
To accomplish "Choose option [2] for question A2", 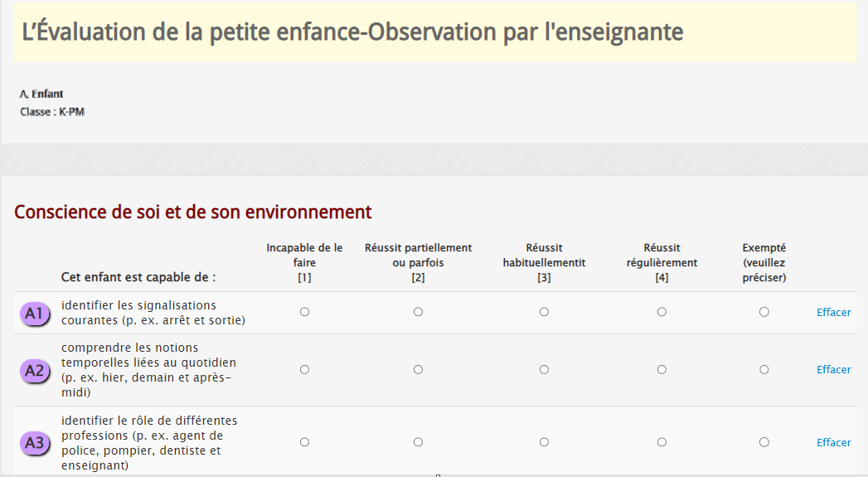I will (418, 369).
